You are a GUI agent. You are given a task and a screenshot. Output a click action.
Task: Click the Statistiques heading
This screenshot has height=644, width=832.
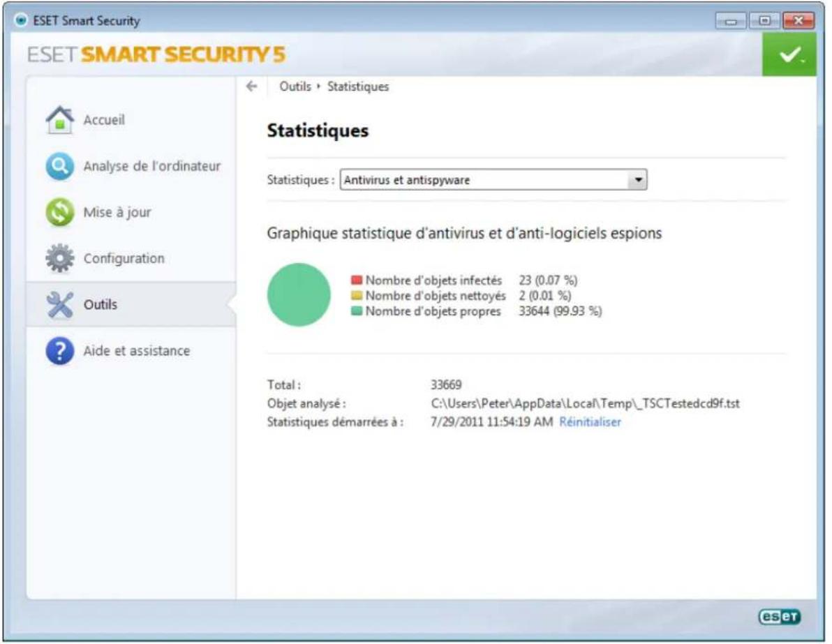318,130
